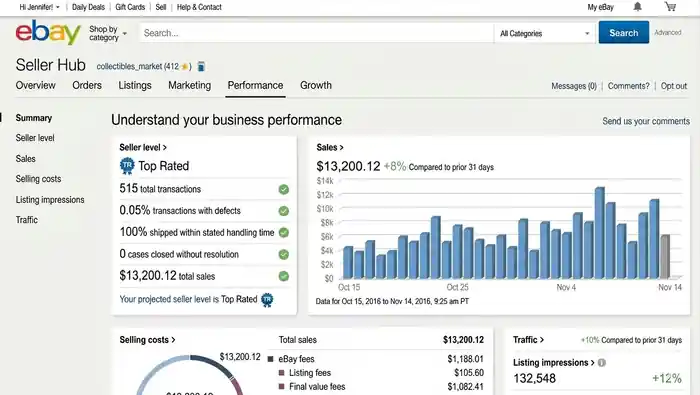Click the eBay logo
This screenshot has width=700, height=395.
(48, 33)
